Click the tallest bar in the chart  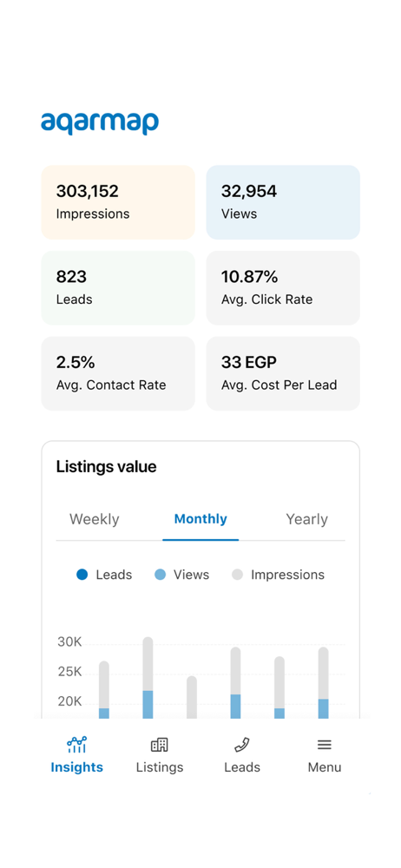point(148,678)
